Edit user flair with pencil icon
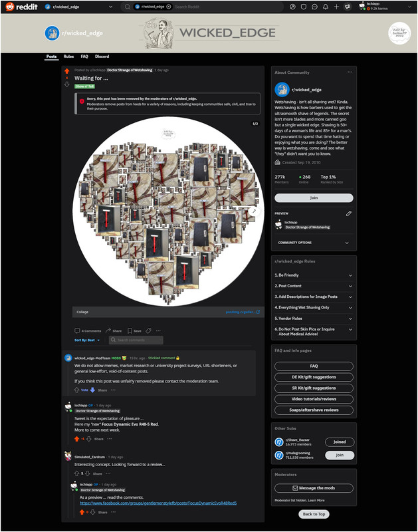418x532 pixels. 348,213
